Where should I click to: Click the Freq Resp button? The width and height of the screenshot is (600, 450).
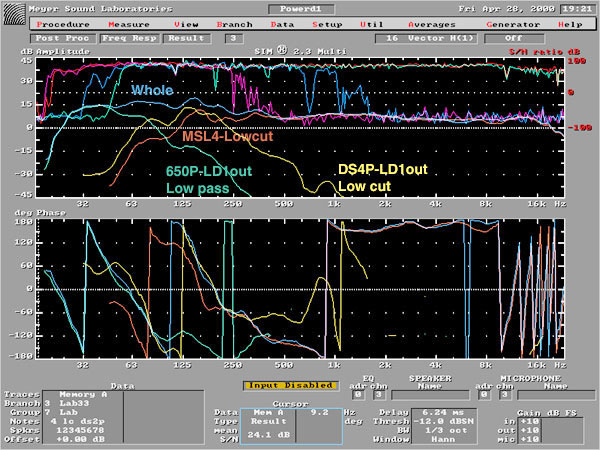pos(129,38)
